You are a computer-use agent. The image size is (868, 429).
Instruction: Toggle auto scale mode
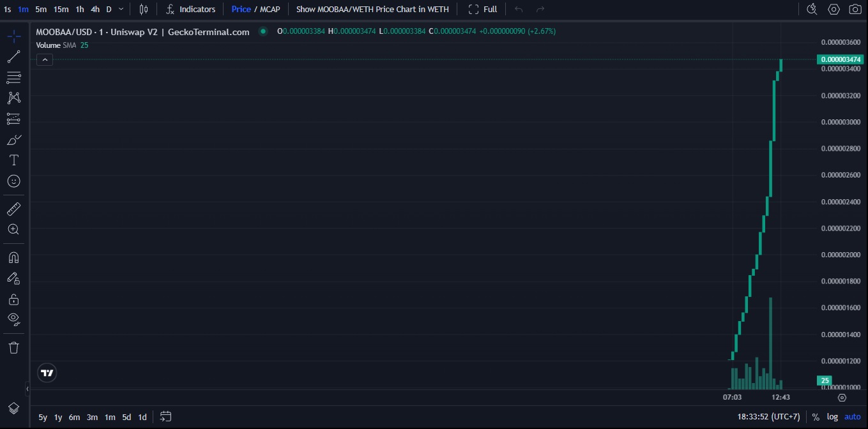pyautogui.click(x=853, y=417)
